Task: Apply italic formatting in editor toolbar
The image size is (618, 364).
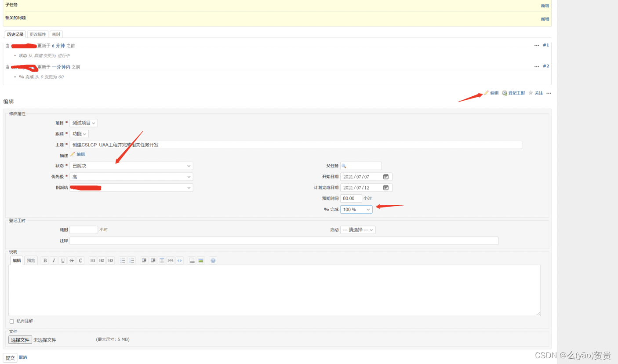Action: tap(54, 261)
